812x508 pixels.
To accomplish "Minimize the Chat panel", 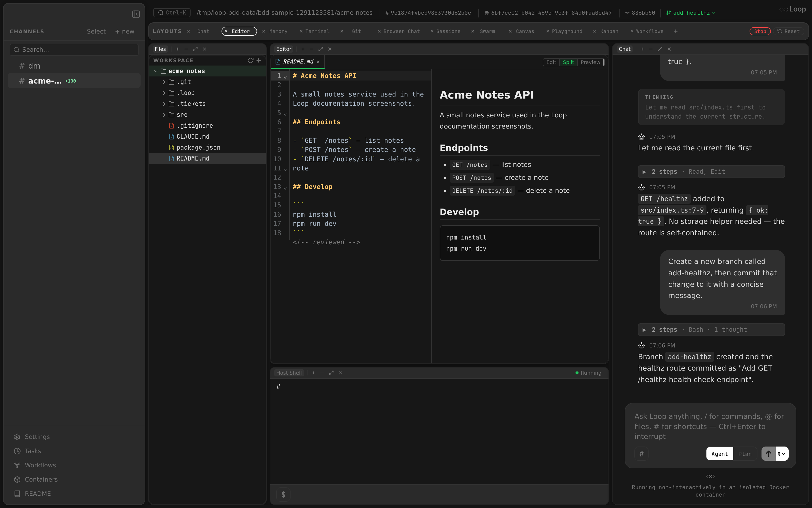I will pyautogui.click(x=651, y=49).
